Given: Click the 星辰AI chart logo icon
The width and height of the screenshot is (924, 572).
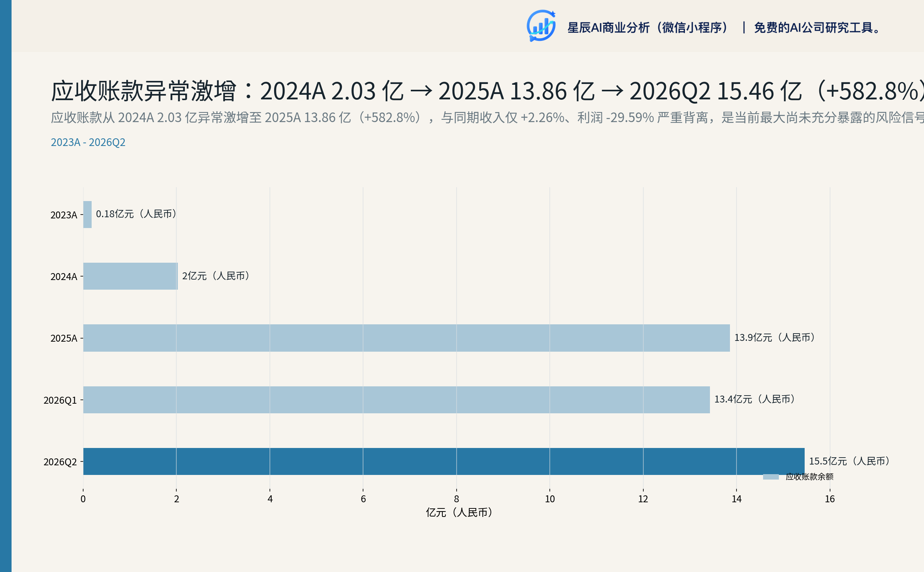Looking at the screenshot, I should 541,26.
